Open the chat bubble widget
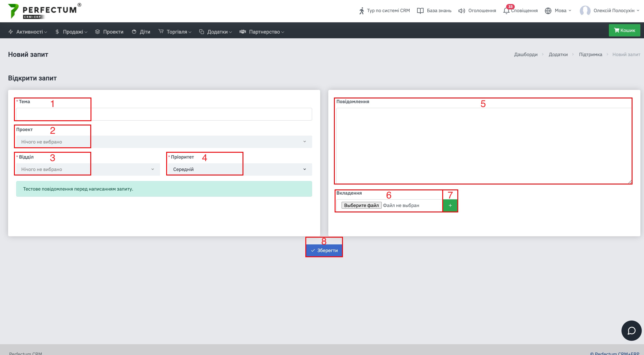The width and height of the screenshot is (644, 355). (631, 330)
